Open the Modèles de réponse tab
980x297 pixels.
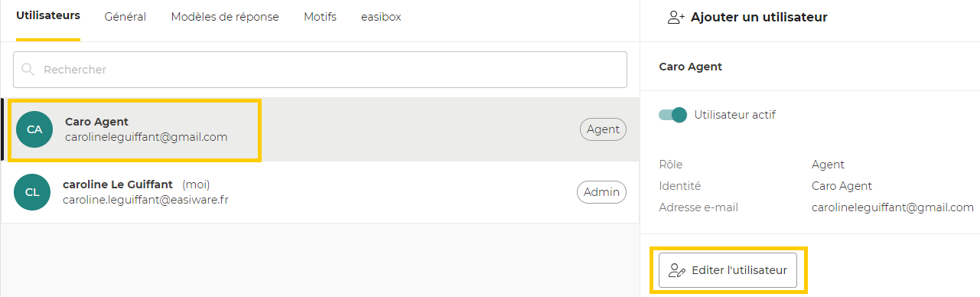(x=225, y=17)
